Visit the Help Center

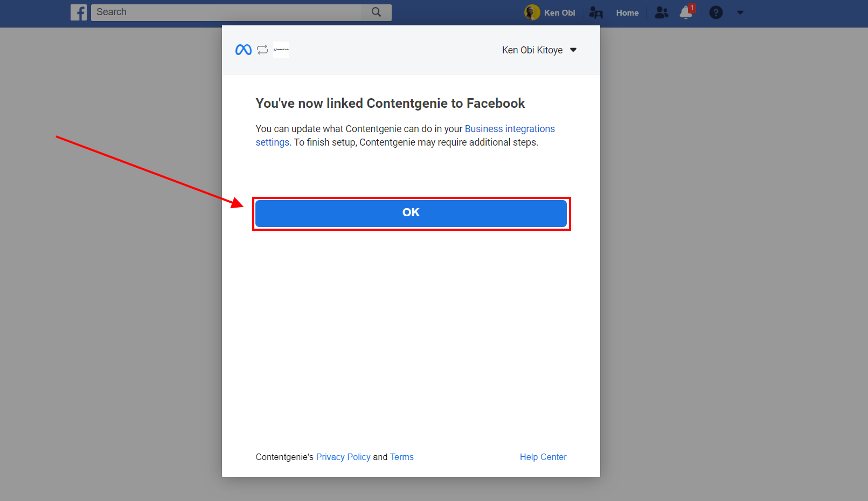coord(543,457)
